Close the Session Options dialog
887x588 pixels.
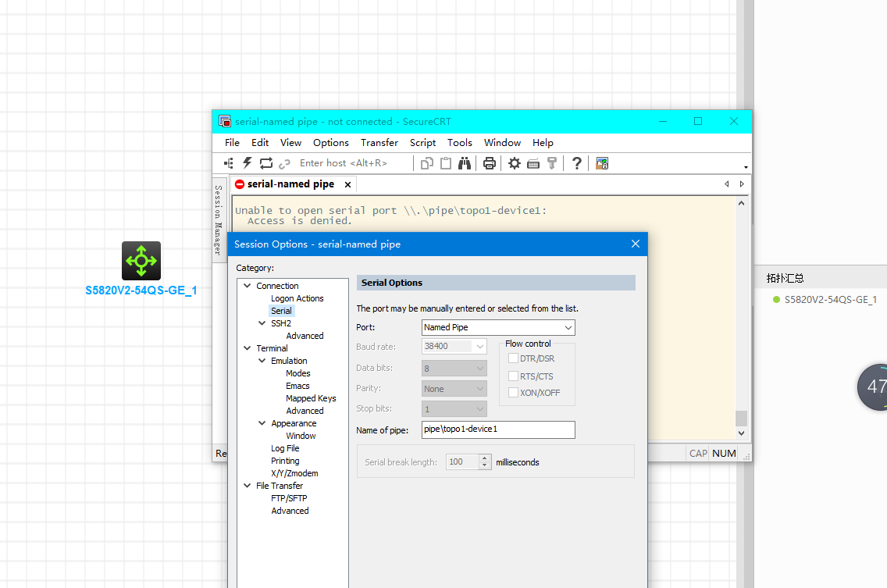point(636,244)
